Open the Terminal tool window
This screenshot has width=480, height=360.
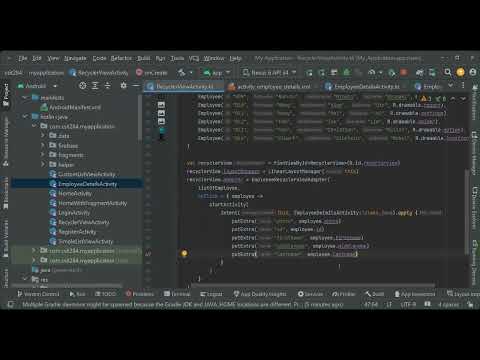[177, 294]
